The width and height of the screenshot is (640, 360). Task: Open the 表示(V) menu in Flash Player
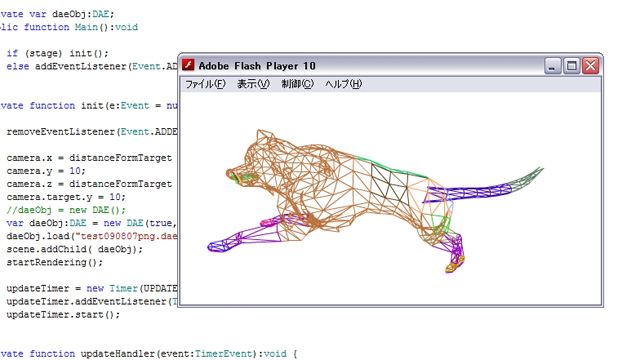click(x=253, y=84)
